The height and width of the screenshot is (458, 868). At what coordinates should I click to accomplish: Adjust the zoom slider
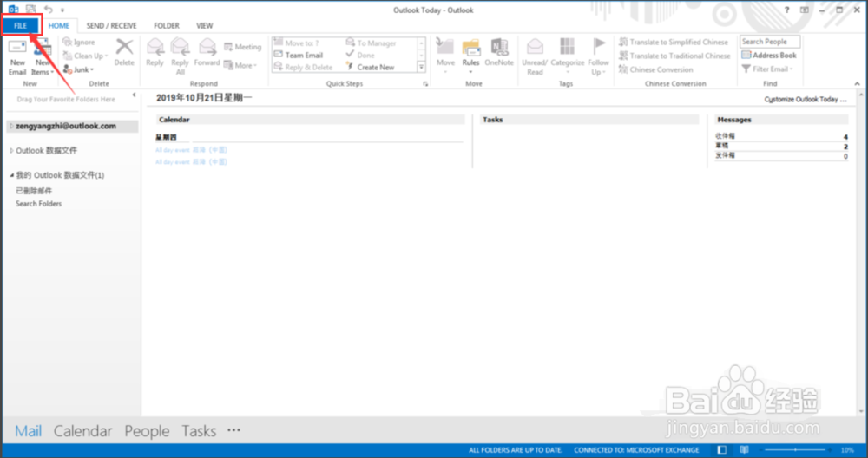click(795, 450)
